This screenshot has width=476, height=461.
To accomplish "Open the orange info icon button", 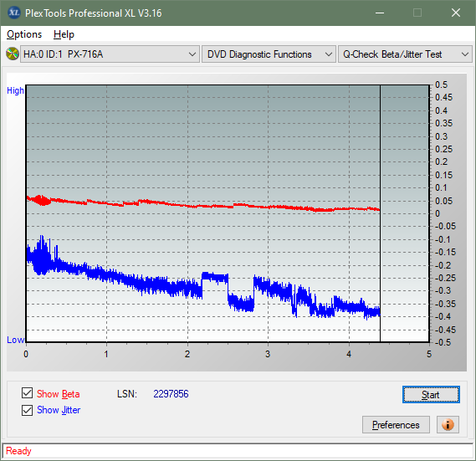I will 448,424.
